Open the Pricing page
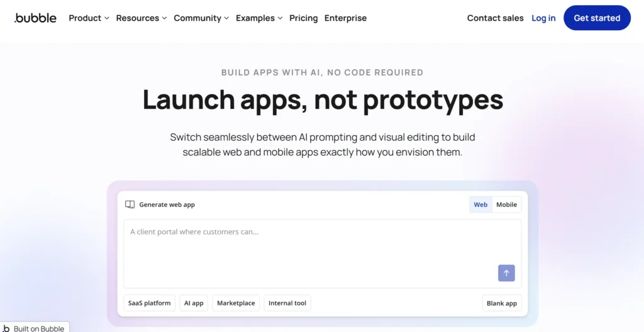Viewport: 644px width, 332px height. [304, 18]
